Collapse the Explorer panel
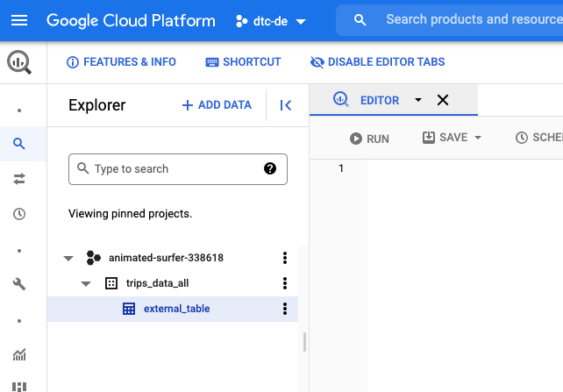 tap(286, 105)
